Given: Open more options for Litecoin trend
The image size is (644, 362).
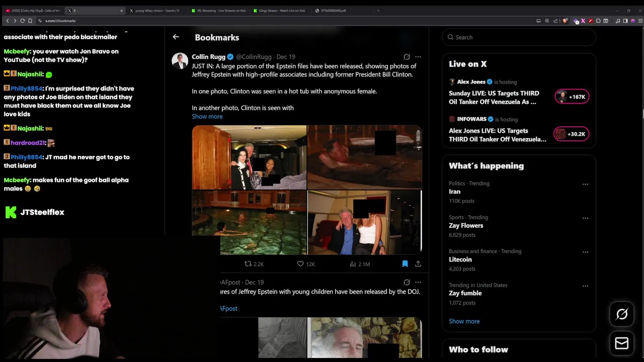Looking at the screenshot, I should point(585,252).
